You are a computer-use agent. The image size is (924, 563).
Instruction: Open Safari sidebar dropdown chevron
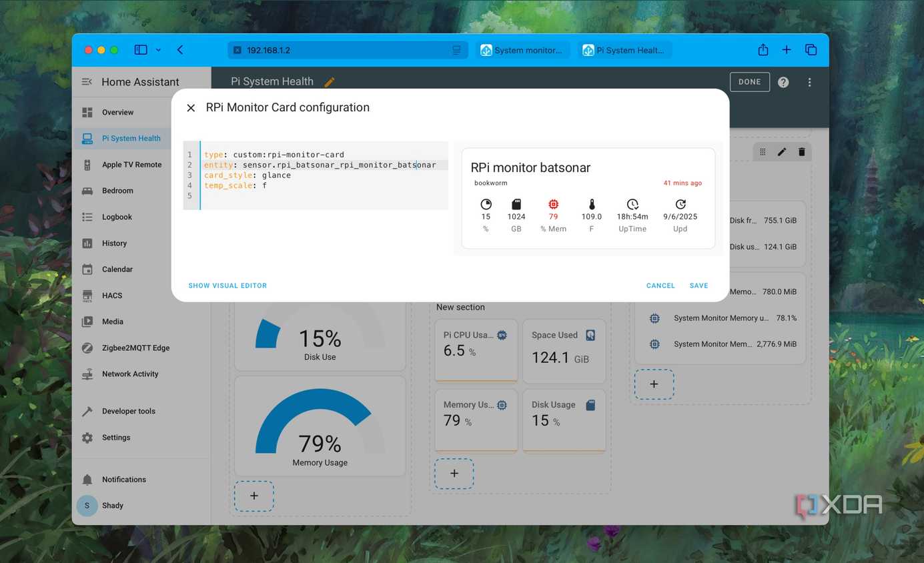(158, 50)
